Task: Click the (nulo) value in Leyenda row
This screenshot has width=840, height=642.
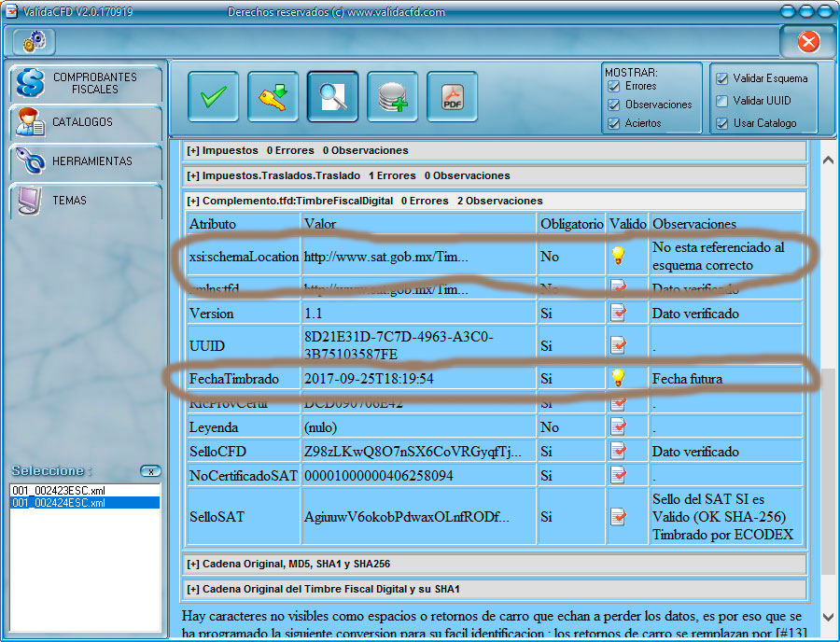Action: [320, 427]
